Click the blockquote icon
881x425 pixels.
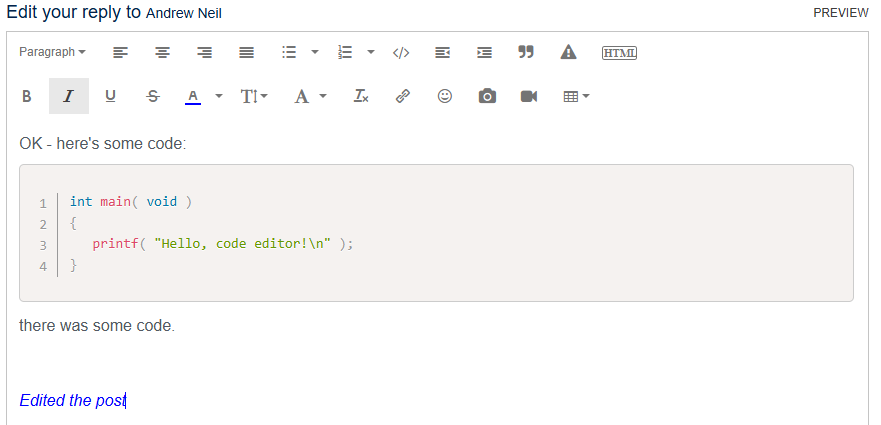(x=526, y=52)
